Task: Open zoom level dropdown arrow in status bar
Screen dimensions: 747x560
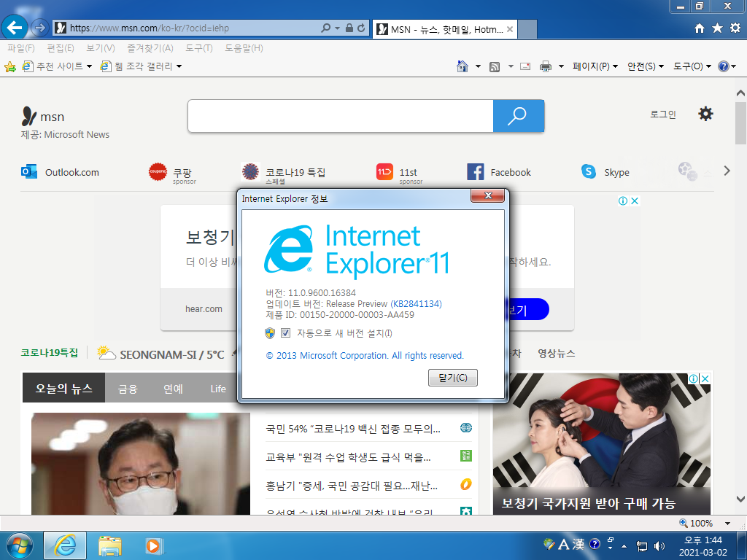Action: point(727,524)
